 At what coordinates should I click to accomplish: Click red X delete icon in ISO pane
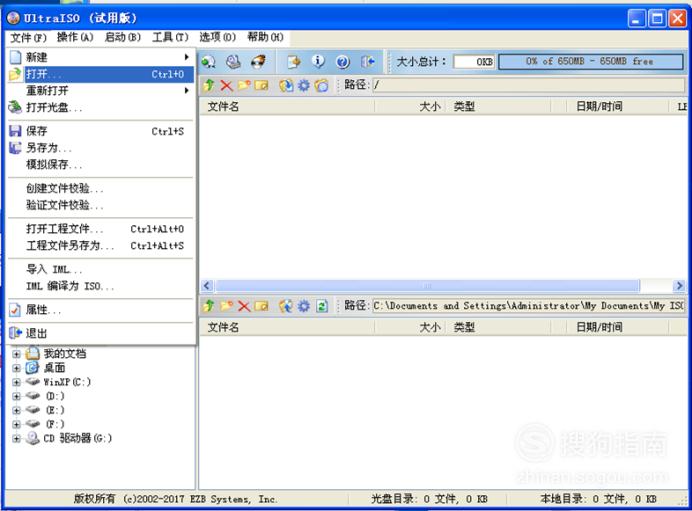click(x=226, y=85)
